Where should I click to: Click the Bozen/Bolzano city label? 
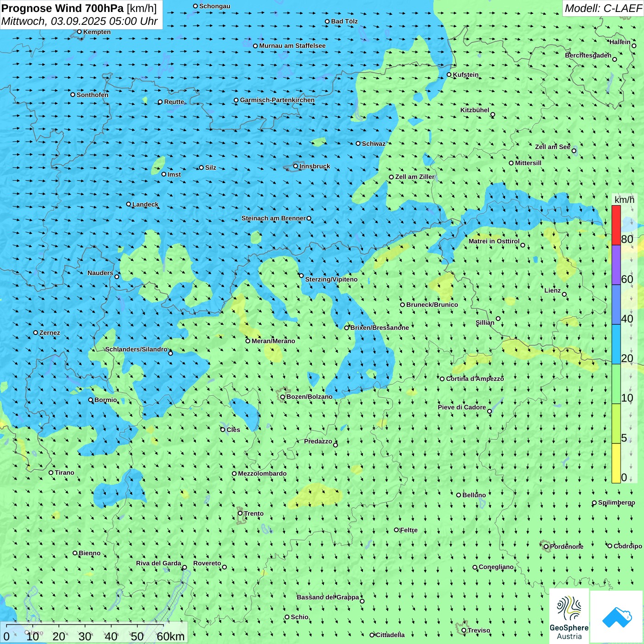point(309,397)
